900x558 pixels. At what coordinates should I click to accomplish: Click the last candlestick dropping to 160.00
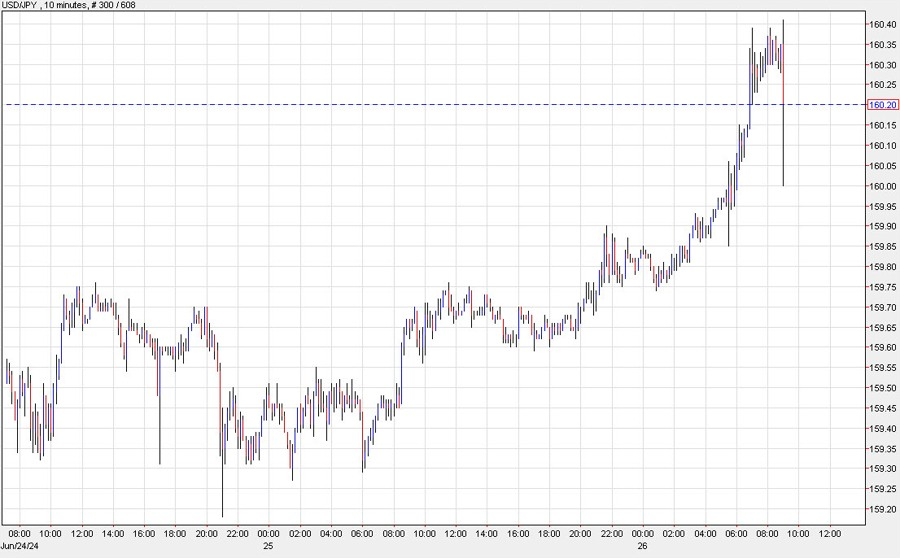[x=783, y=103]
